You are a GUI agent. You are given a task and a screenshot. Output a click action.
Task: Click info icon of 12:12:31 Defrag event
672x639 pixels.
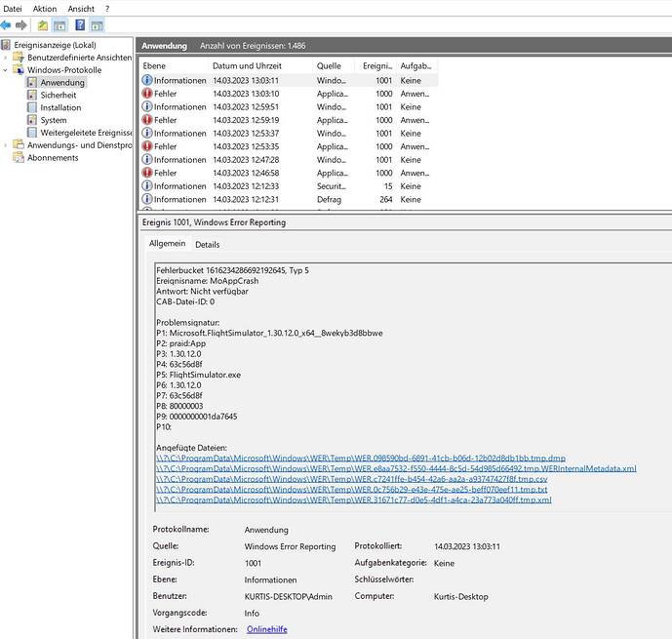click(x=147, y=199)
